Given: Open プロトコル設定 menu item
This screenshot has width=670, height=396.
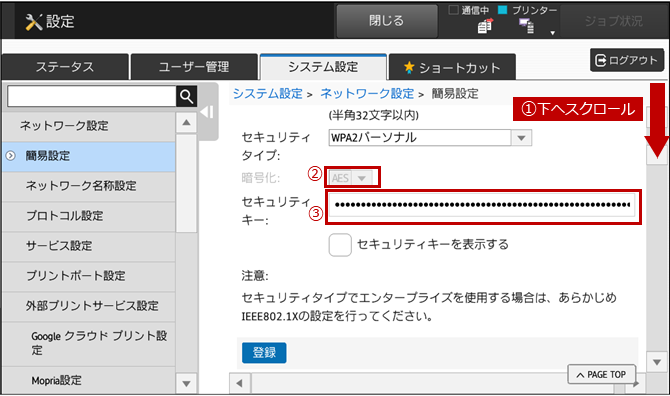Looking at the screenshot, I should pos(88,216).
